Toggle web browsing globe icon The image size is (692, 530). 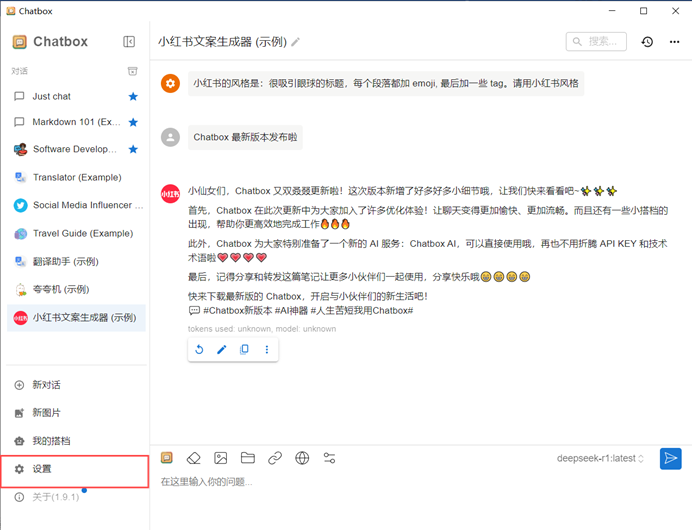pos(302,458)
